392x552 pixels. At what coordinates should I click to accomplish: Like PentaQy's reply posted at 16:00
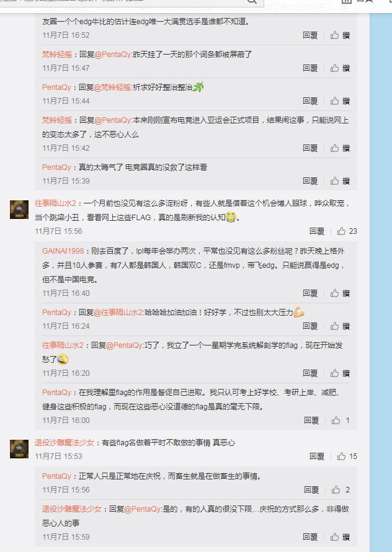[341, 421]
